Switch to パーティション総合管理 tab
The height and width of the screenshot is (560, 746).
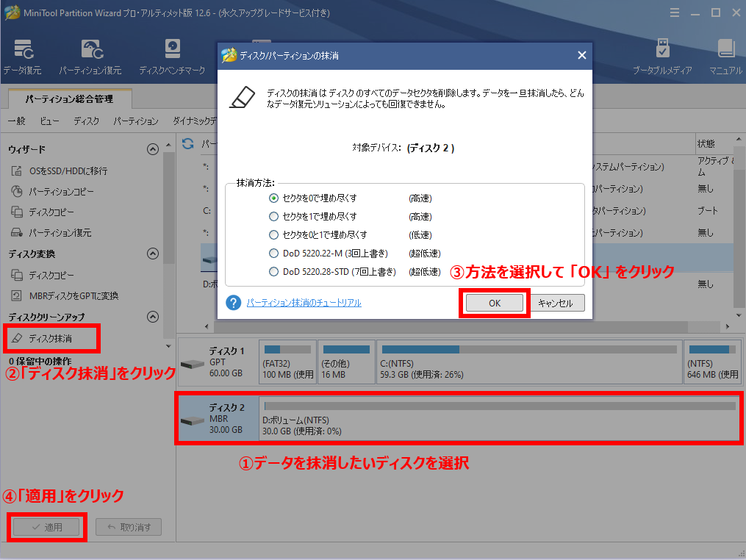(x=70, y=99)
